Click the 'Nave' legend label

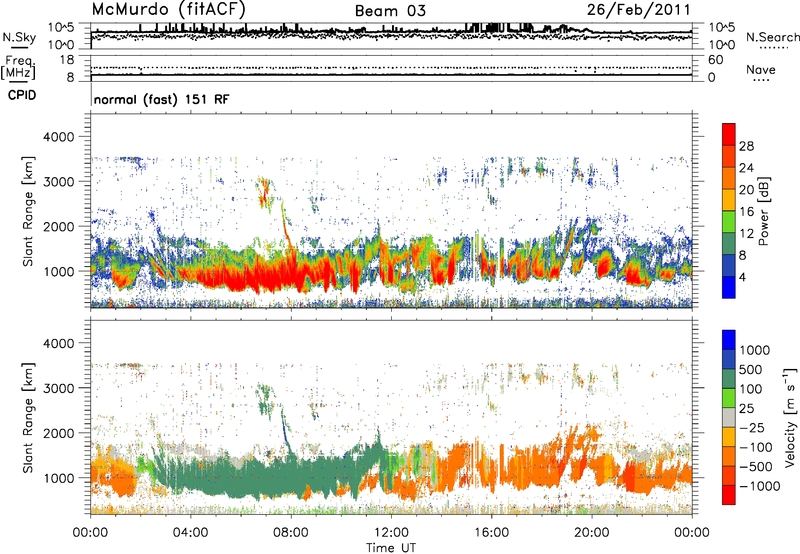tap(760, 69)
